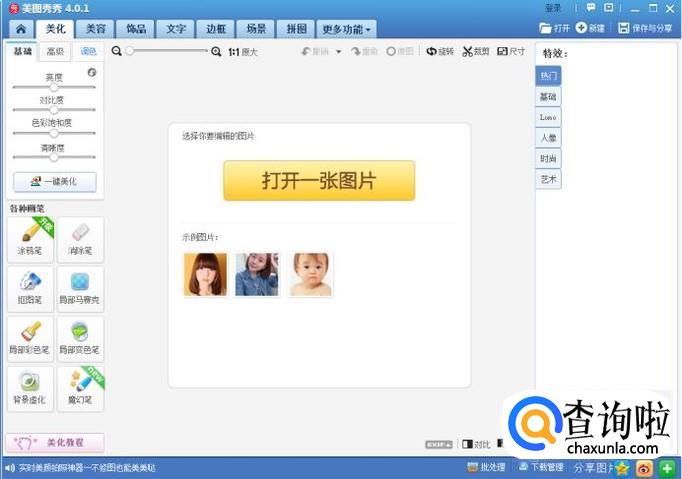Image resolution: width=682 pixels, height=479 pixels.
Task: Select the 时尚 fashion effects category
Action: click(x=548, y=158)
